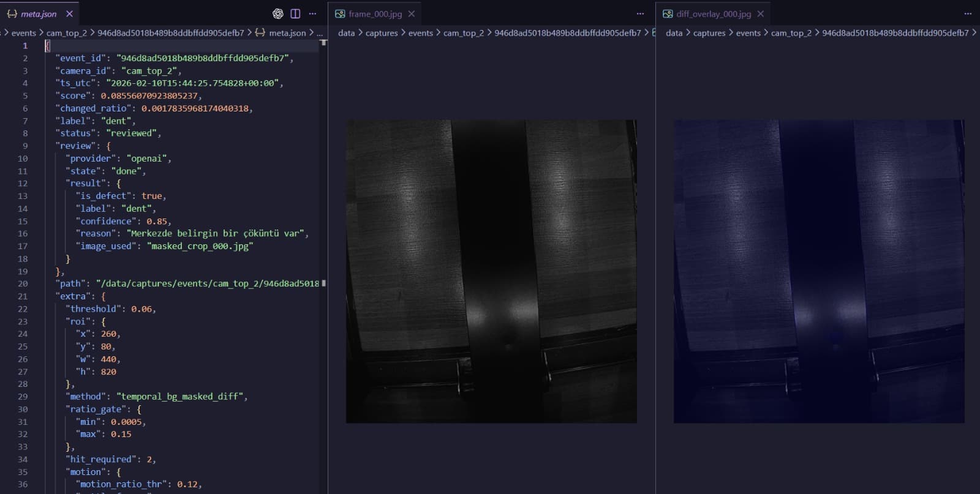This screenshot has height=494, width=980.
Task: Open More Actions menu of meta.json editor group
Action: coord(312,13)
